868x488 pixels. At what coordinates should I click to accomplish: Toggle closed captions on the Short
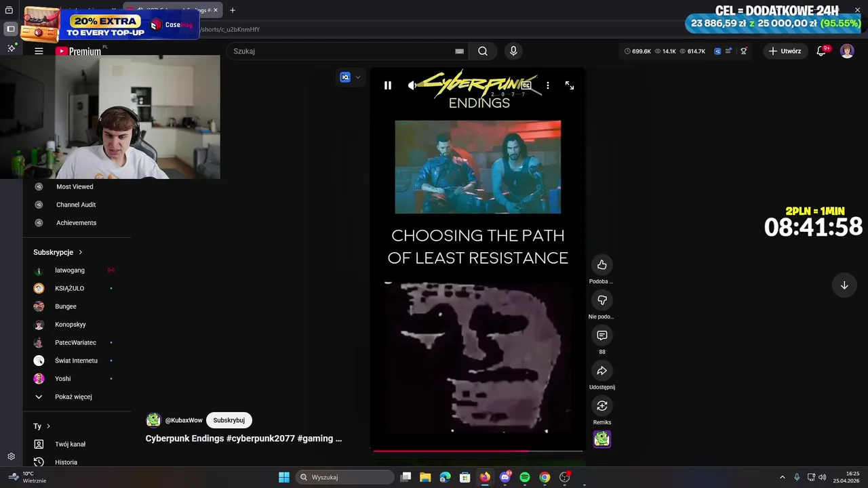coord(526,85)
